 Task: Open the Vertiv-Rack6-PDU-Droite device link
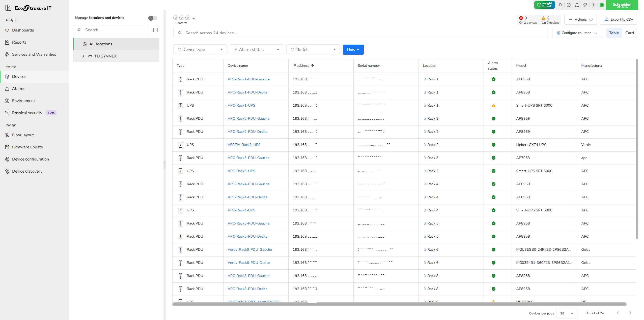tap(248, 263)
